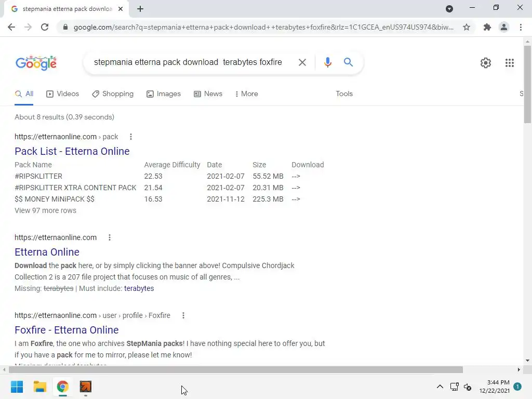
Task: Launch File Explorer from the taskbar
Action: (x=39, y=387)
